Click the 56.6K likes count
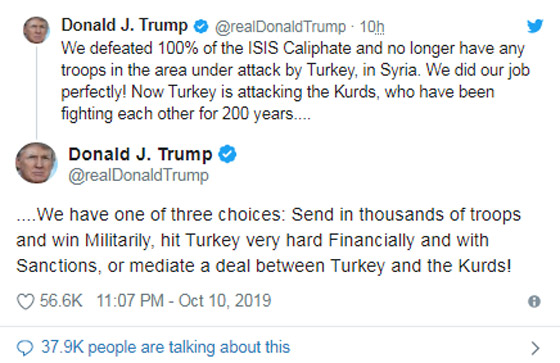Image resolution: width=560 pixels, height=363 pixels. pos(61,300)
